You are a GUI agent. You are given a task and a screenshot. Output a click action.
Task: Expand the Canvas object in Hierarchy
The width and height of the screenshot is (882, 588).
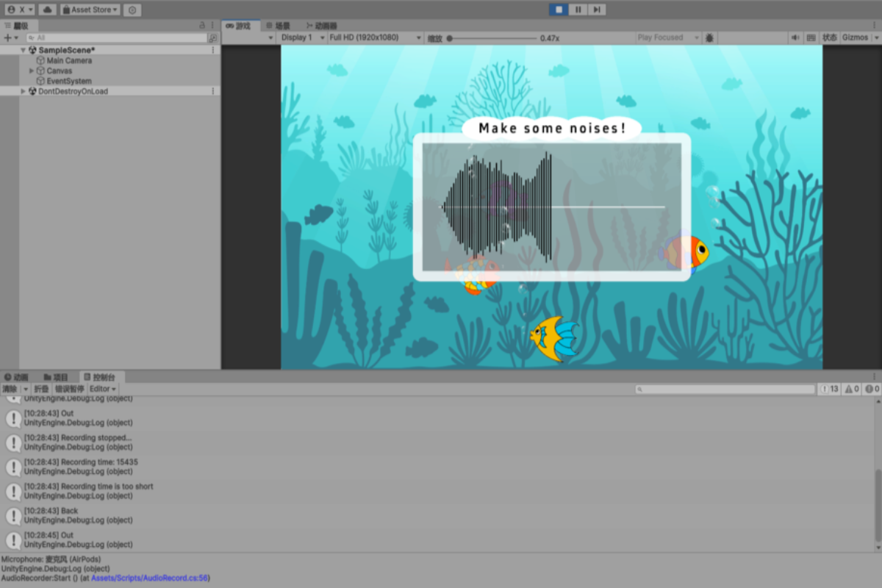coord(32,71)
